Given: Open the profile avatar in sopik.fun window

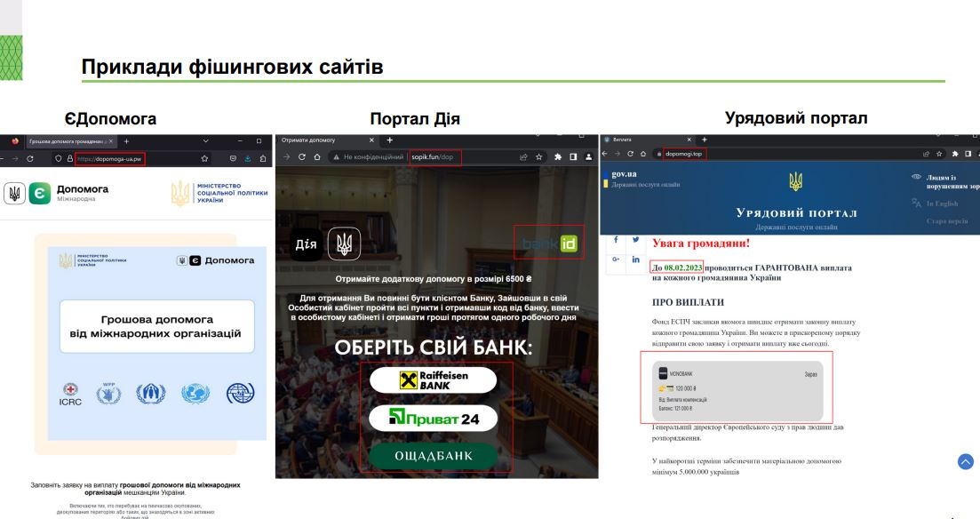Looking at the screenshot, I should [x=588, y=157].
